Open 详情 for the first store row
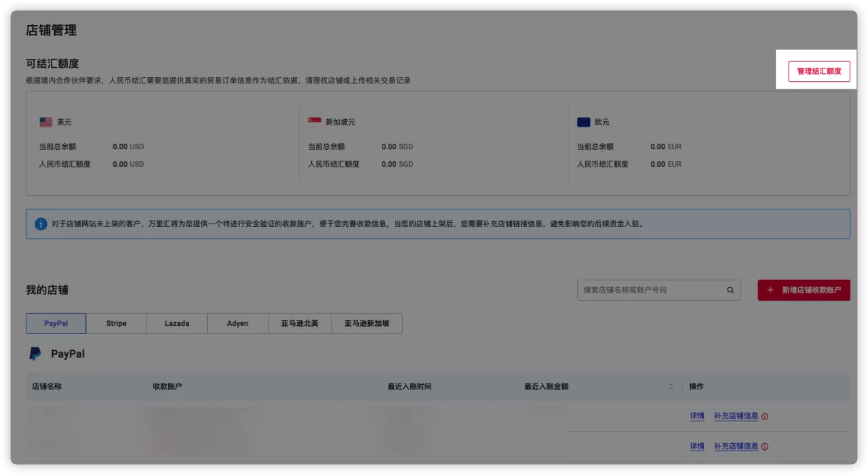This screenshot has height=475, width=868. tap(696, 416)
